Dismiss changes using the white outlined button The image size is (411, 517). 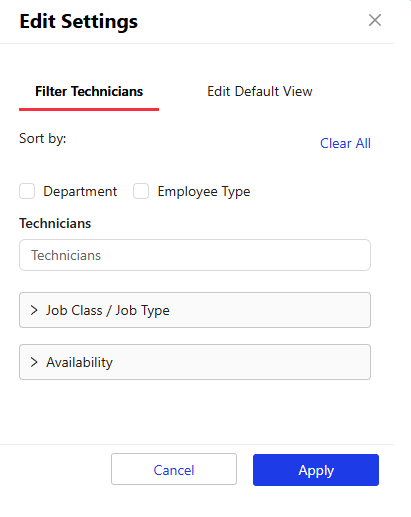pyautogui.click(x=174, y=469)
